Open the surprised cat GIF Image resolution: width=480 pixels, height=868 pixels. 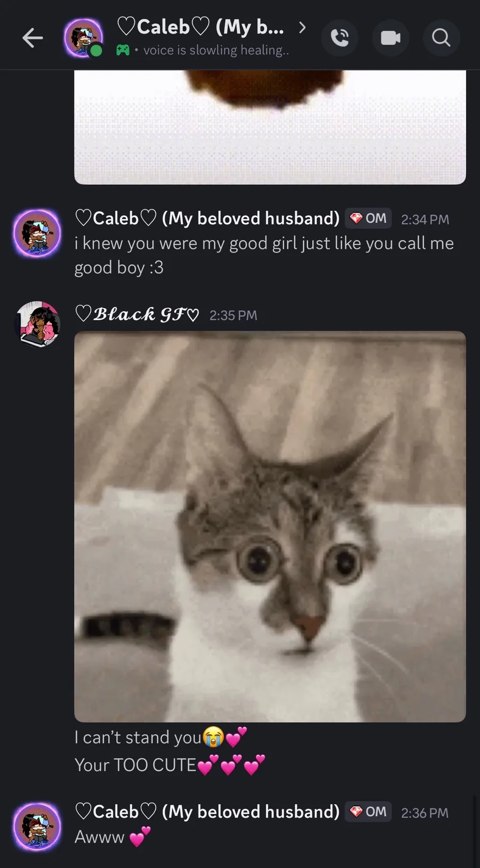[x=270, y=526]
